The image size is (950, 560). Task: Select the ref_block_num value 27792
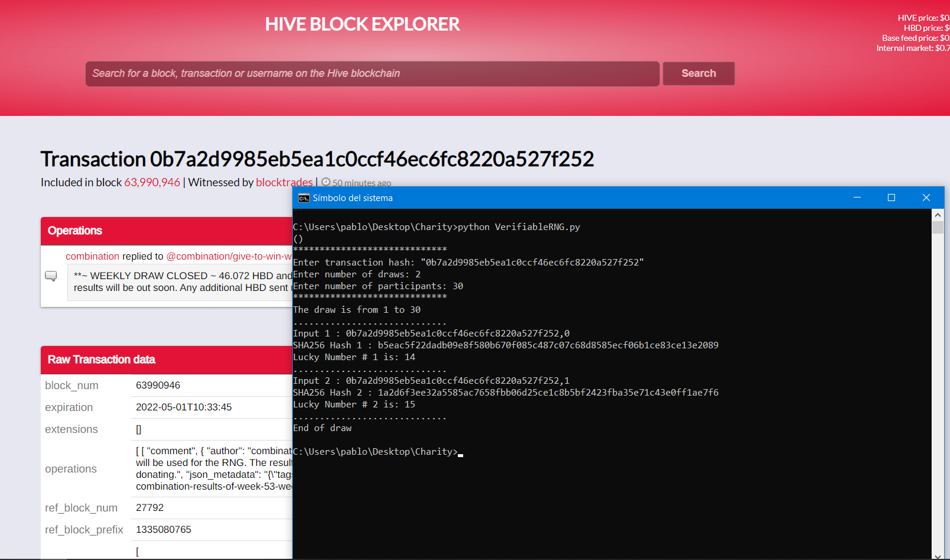tap(150, 507)
